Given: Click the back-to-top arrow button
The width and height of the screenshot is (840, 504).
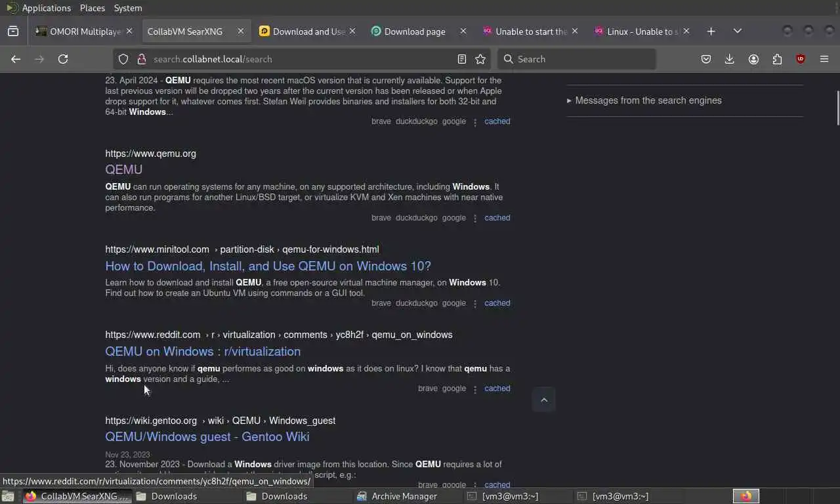Looking at the screenshot, I should [544, 400].
